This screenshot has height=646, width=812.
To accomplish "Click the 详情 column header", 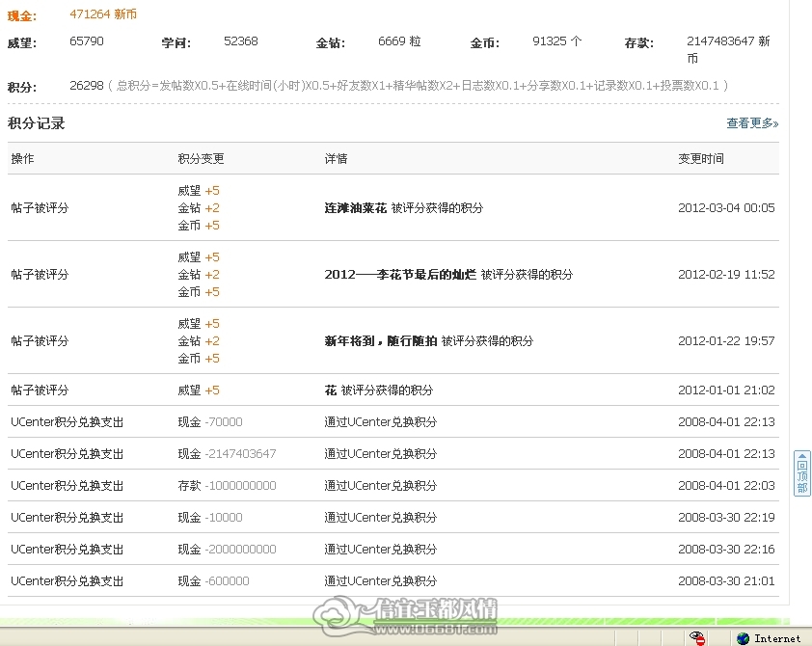I will point(337,159).
